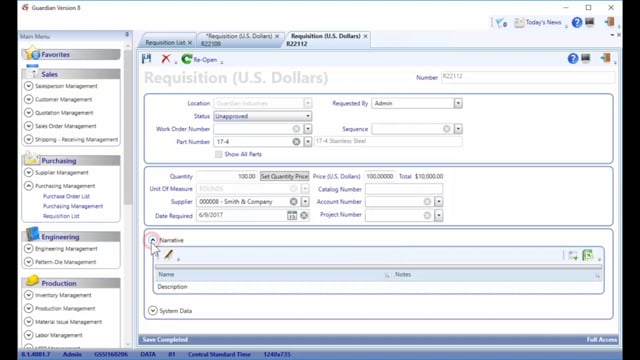The width and height of the screenshot is (640, 360).
Task: Open the Supplier dropdown arrow
Action: click(x=305, y=202)
